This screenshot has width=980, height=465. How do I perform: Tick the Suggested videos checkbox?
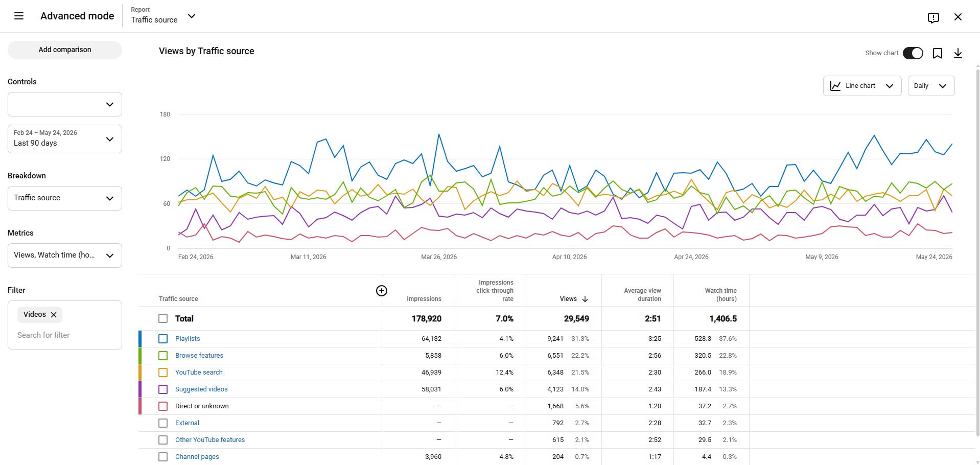tap(163, 389)
